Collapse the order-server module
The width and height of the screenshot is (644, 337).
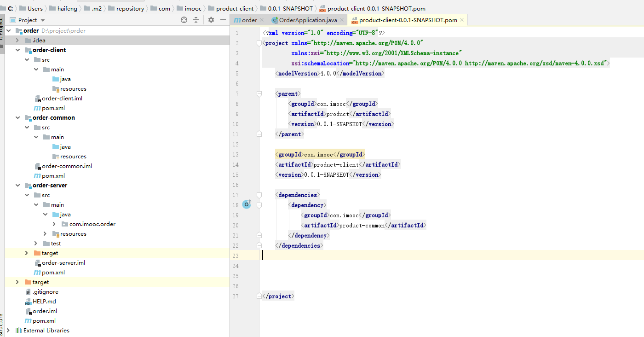pyautogui.click(x=17, y=186)
